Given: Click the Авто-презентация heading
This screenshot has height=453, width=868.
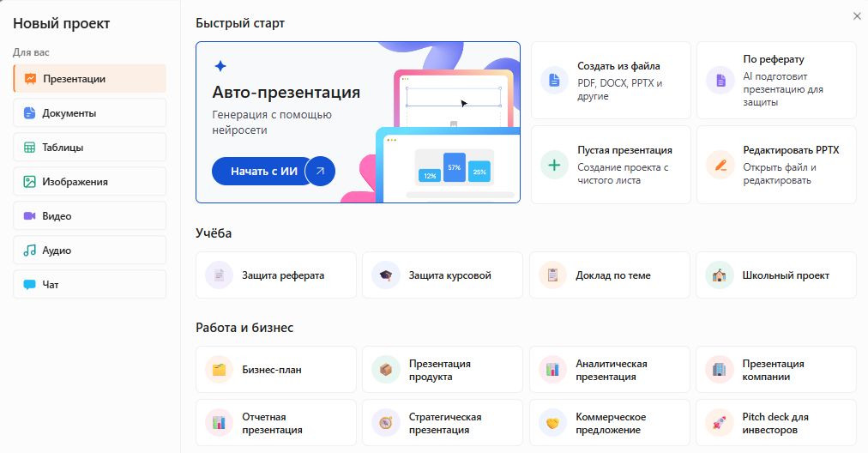Looking at the screenshot, I should (286, 92).
